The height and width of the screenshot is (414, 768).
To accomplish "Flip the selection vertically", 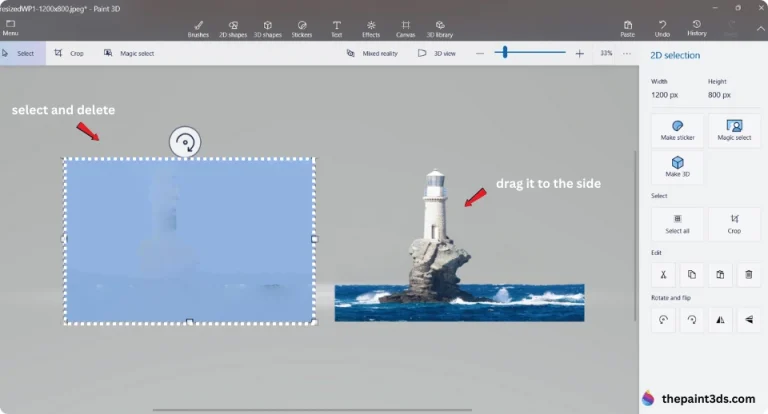I will (748, 319).
